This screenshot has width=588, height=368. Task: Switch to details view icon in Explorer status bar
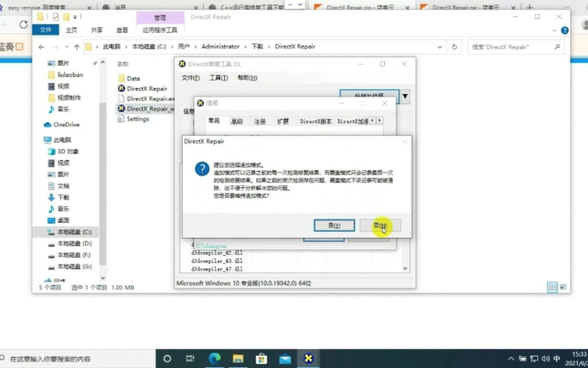coord(553,287)
